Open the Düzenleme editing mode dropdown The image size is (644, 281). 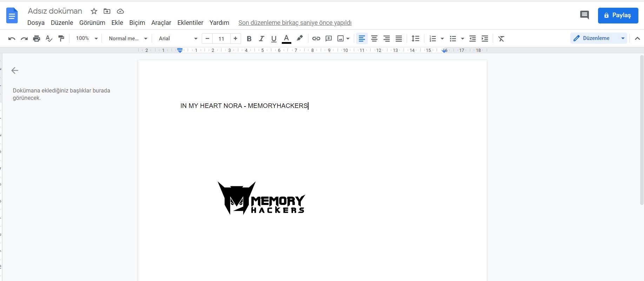coord(599,38)
